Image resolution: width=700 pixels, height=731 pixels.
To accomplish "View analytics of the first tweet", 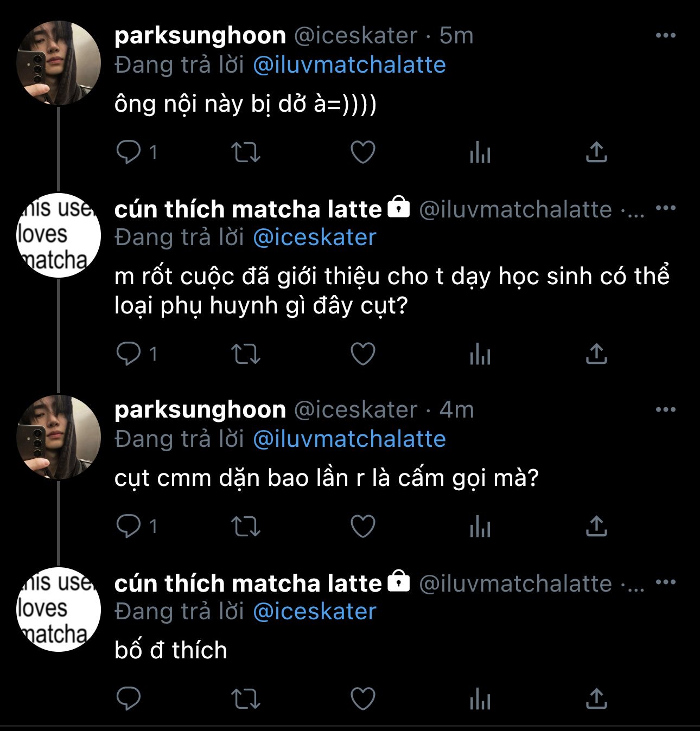I will pyautogui.click(x=480, y=152).
